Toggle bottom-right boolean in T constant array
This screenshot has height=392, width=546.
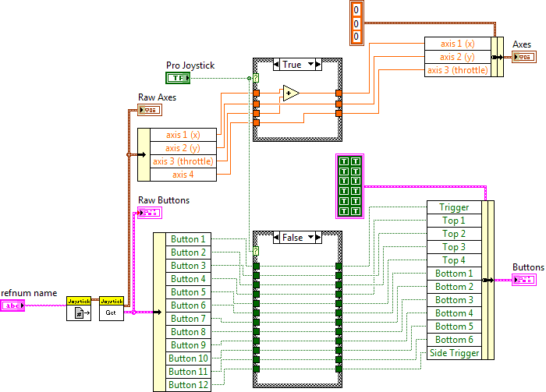356,210
